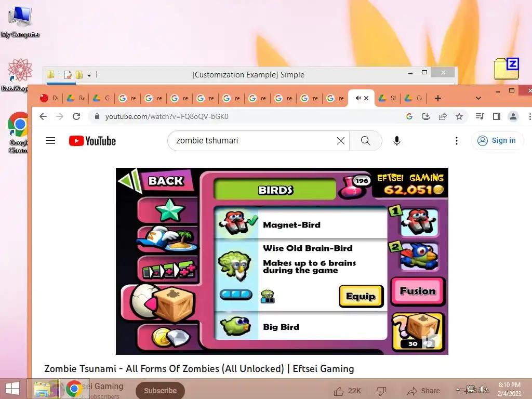The height and width of the screenshot is (399, 532).
Task: Open the network icon in system tray
Action: (471, 389)
